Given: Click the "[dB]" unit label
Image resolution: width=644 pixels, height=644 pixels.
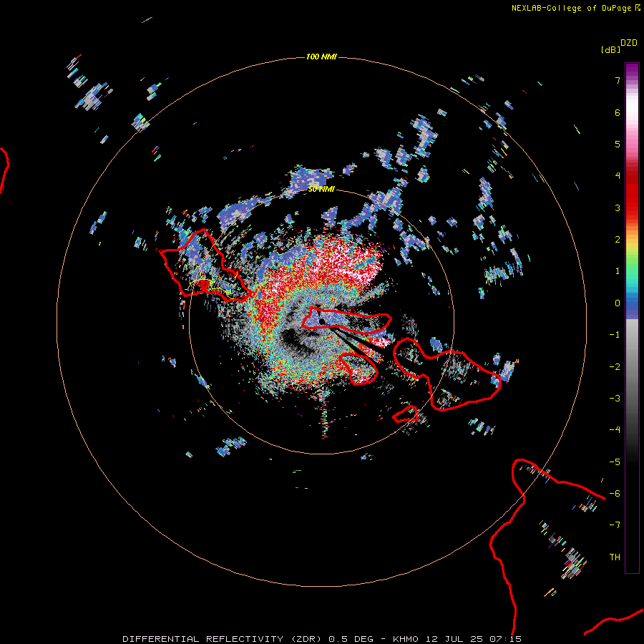Looking at the screenshot, I should 611,49.
